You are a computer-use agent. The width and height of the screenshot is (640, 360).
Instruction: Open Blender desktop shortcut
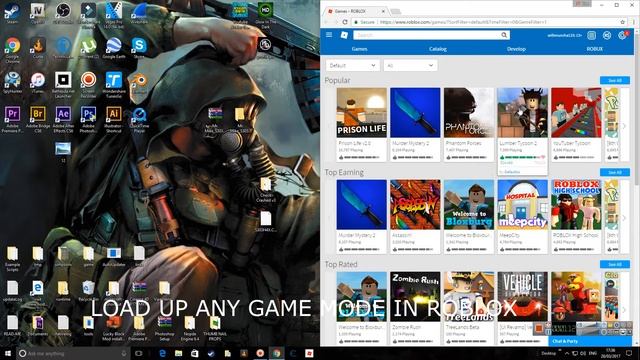139,83
